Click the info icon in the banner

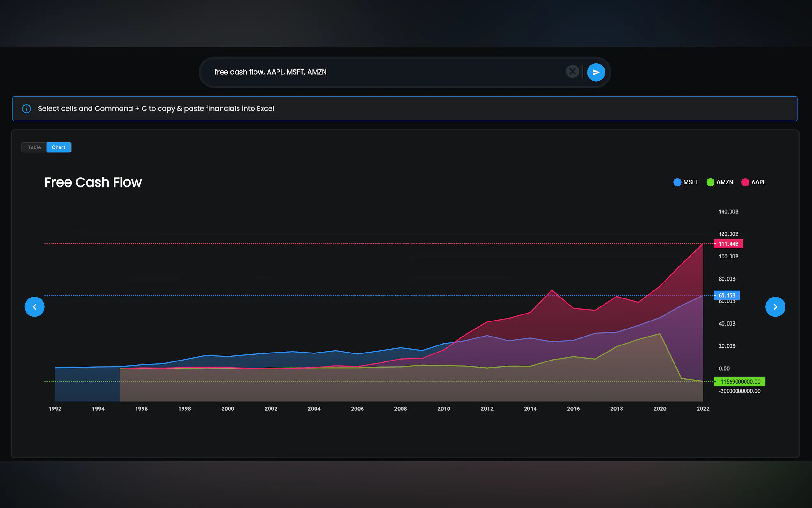tap(27, 108)
